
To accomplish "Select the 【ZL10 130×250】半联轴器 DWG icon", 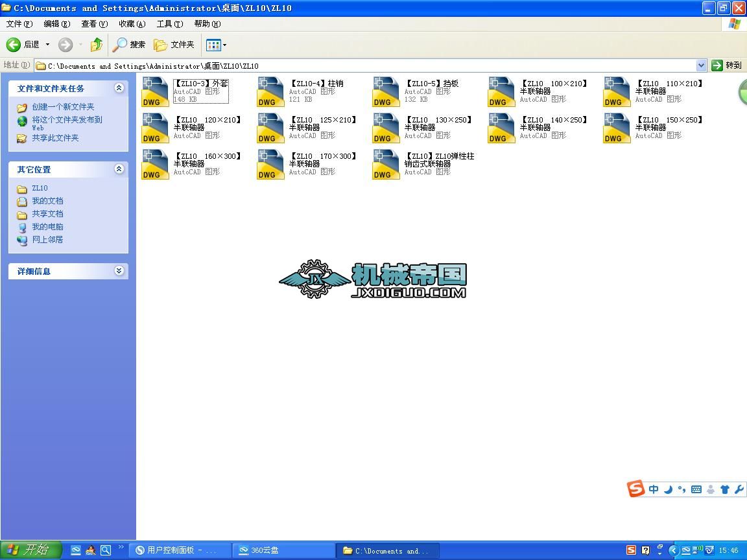I will pyautogui.click(x=386, y=128).
